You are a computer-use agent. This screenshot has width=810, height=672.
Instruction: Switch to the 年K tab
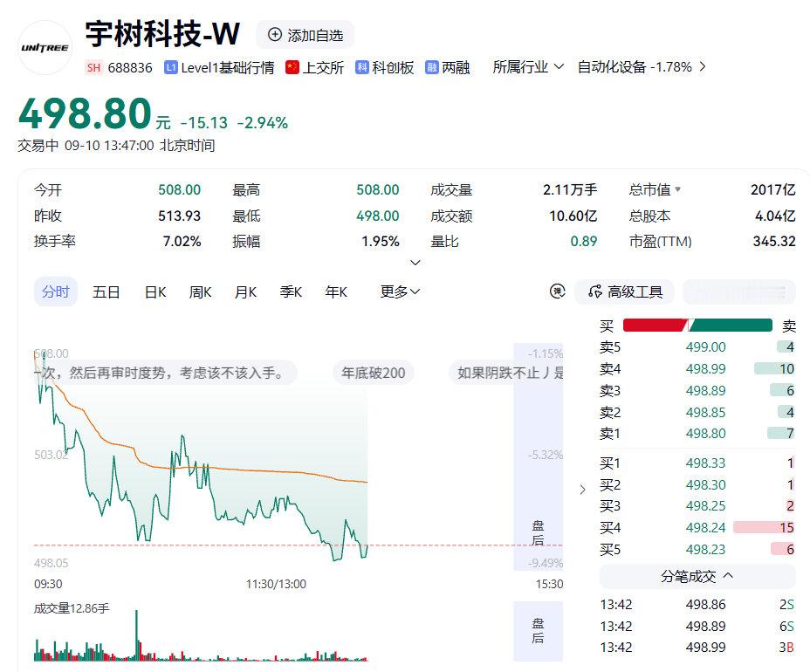pos(336,291)
